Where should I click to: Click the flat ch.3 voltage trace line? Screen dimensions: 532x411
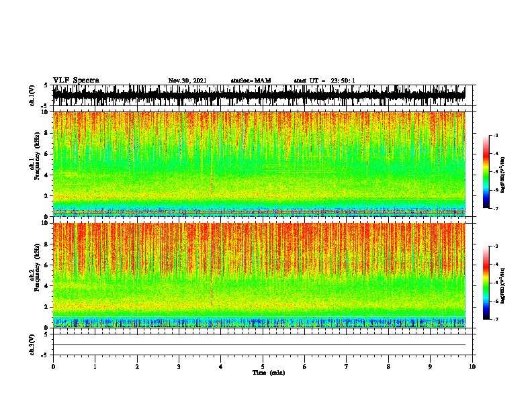tap(259, 345)
